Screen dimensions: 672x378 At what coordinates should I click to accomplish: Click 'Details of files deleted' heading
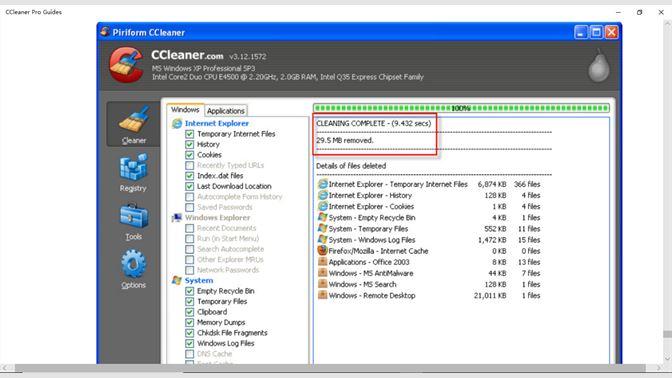351,166
